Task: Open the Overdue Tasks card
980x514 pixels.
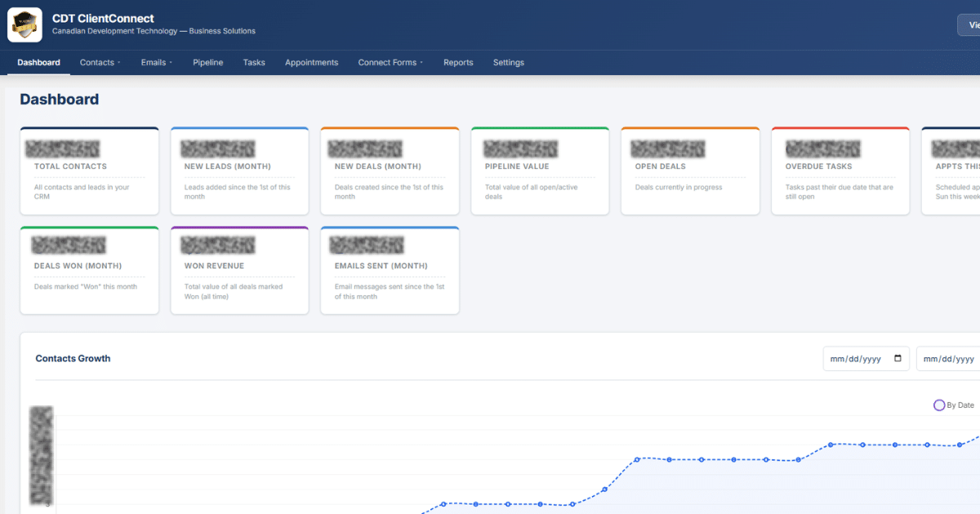Action: (x=841, y=171)
